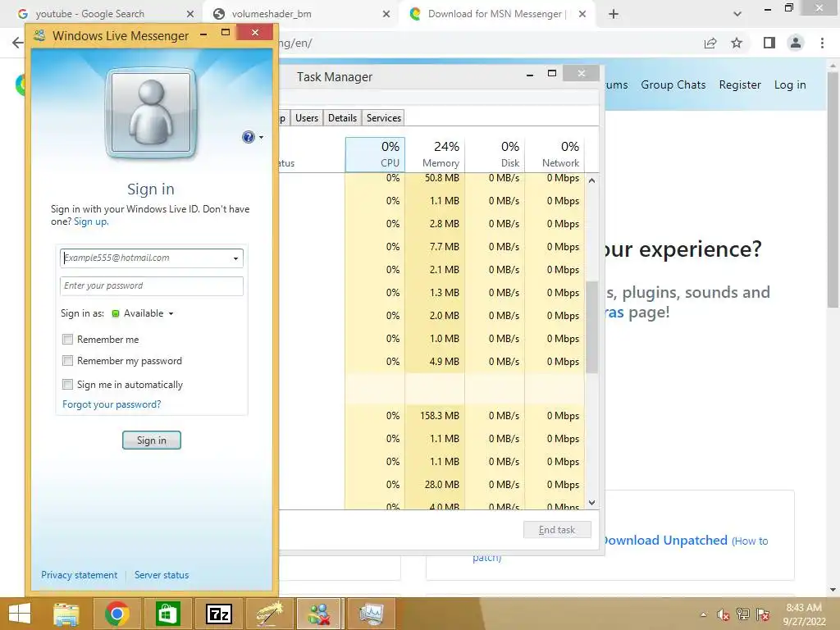840x630 pixels.
Task: Open the Services tab in Task Manager
Action: click(384, 118)
